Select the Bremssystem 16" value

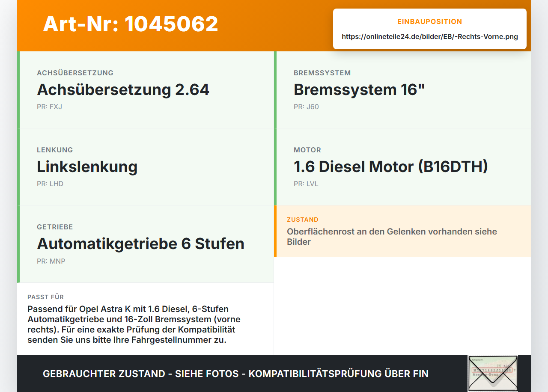(360, 89)
